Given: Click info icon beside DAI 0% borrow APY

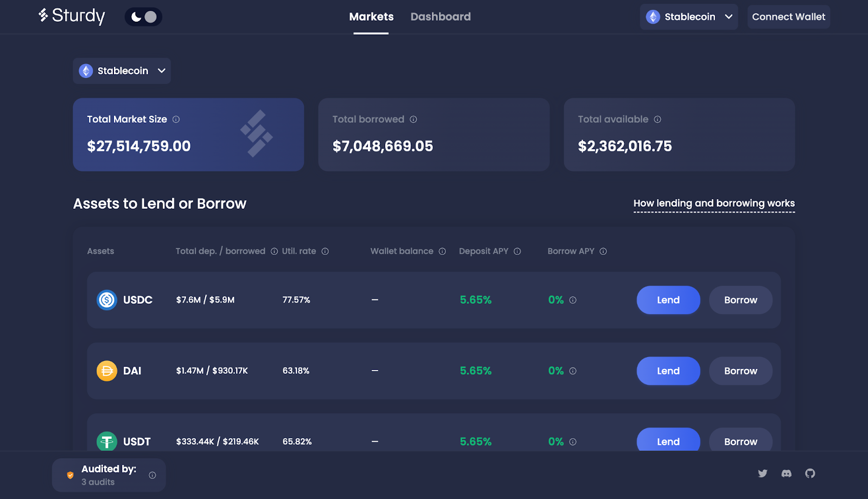Looking at the screenshot, I should click(573, 371).
